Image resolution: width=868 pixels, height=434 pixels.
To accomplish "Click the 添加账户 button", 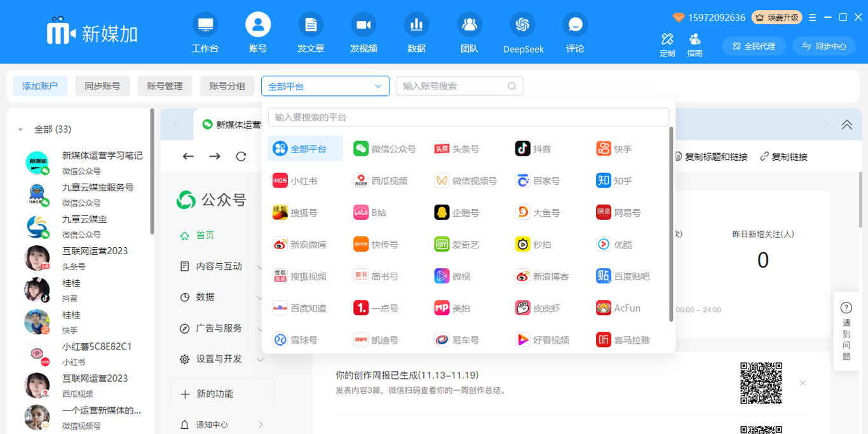I will coord(40,86).
